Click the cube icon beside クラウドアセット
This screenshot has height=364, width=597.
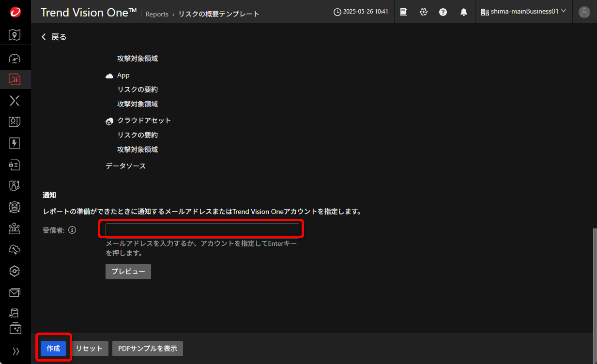click(109, 121)
